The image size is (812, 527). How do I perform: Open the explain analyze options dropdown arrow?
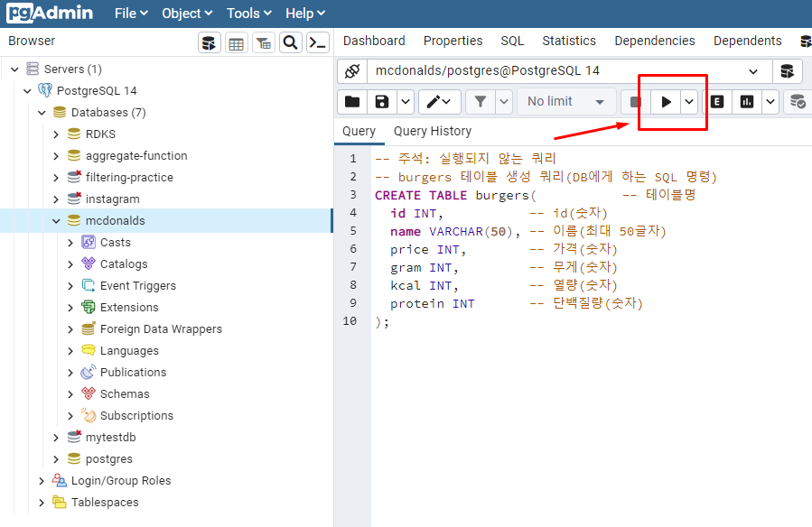tap(770, 101)
